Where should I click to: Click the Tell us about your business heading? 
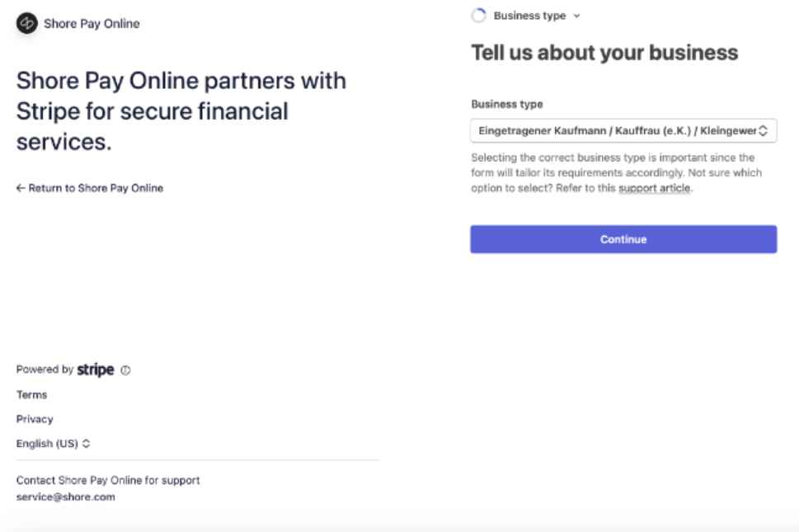click(604, 53)
